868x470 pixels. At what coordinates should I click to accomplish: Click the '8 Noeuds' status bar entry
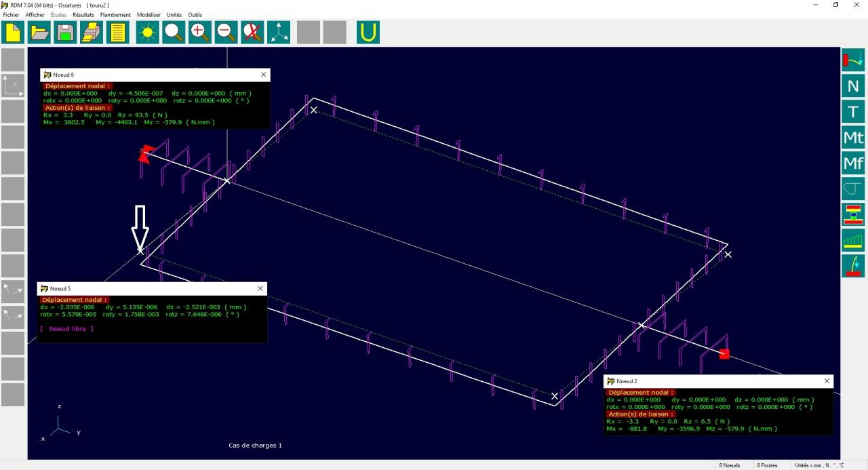pyautogui.click(x=729, y=465)
